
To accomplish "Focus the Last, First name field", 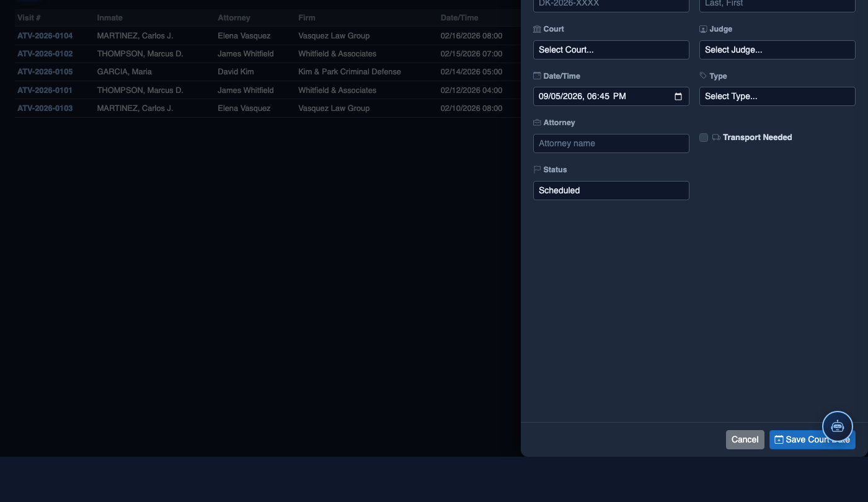I will tap(777, 5).
